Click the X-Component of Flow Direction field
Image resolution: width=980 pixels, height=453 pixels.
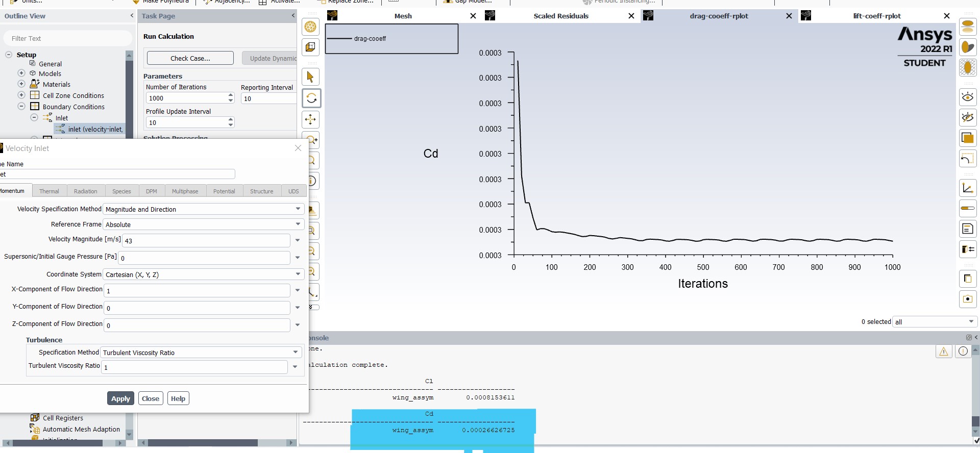click(197, 291)
